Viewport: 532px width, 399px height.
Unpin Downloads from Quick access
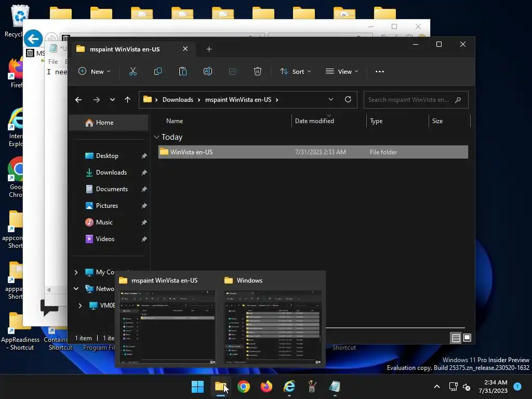click(144, 172)
